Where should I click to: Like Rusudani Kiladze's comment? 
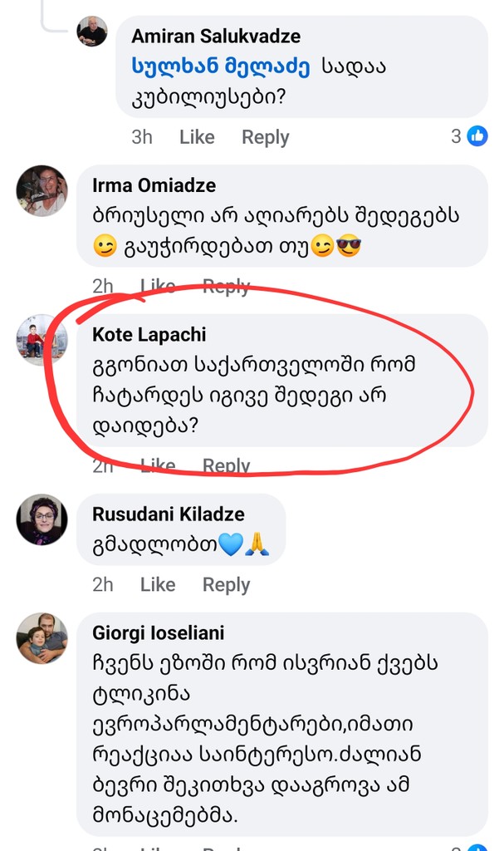(158, 584)
